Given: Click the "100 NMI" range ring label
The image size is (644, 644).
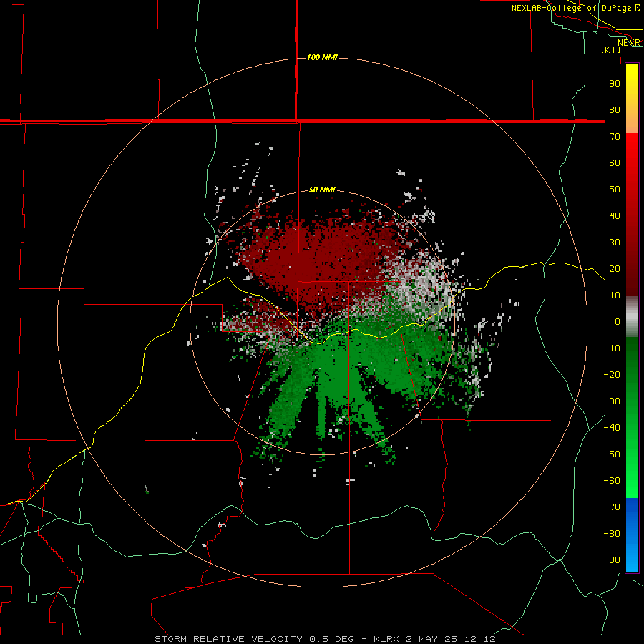Looking at the screenshot, I should (322, 57).
